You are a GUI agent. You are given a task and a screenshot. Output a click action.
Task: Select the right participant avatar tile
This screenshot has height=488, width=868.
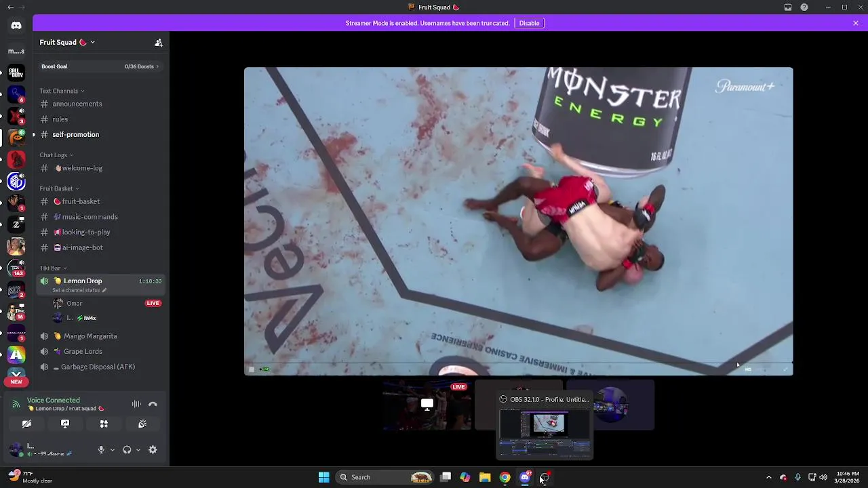pos(610,405)
